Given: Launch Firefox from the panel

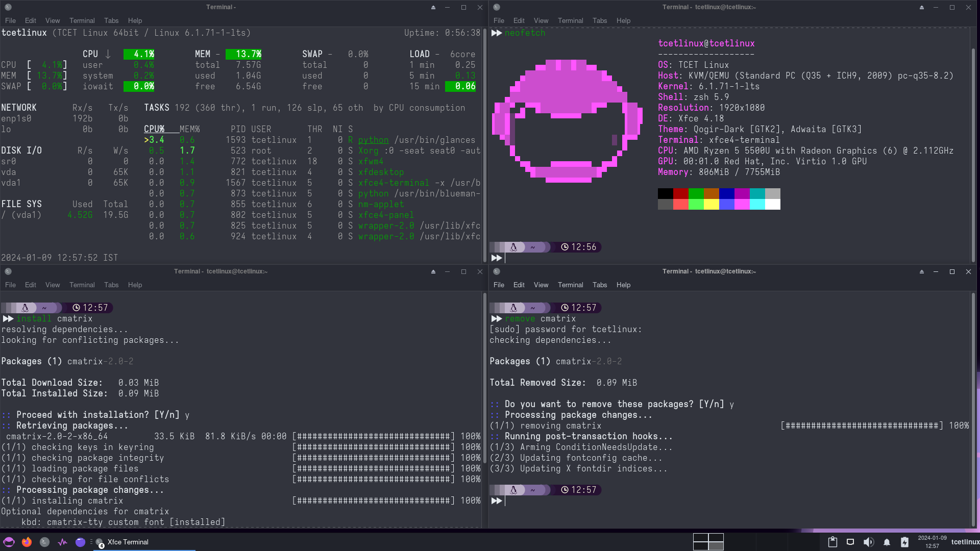Looking at the screenshot, I should [x=27, y=542].
